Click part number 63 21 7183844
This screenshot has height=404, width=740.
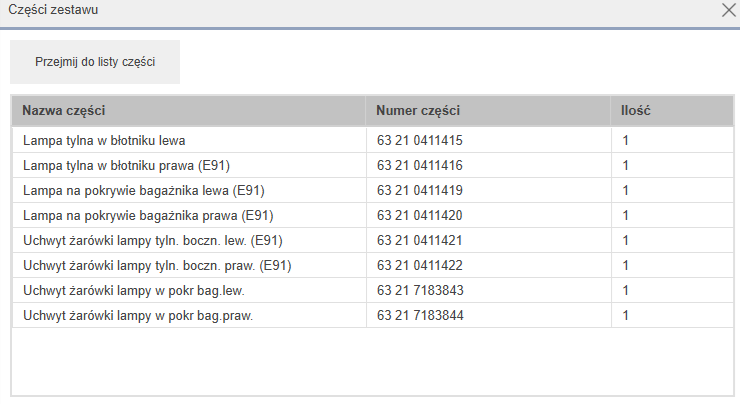pyautogui.click(x=420, y=315)
